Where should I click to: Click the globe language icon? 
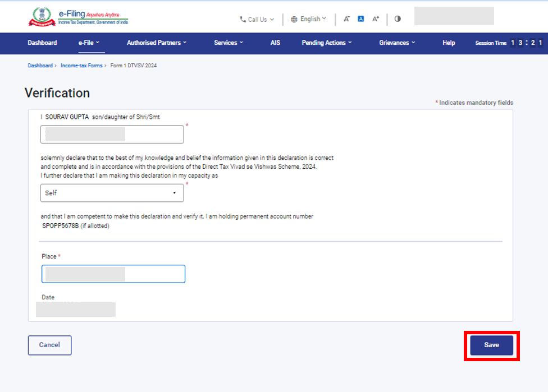tap(294, 19)
